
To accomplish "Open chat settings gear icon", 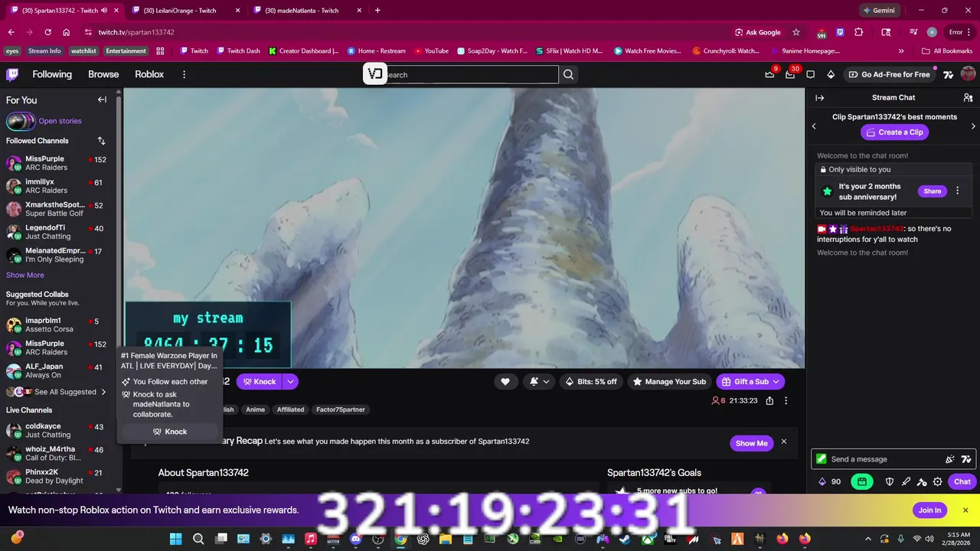I will (x=938, y=481).
